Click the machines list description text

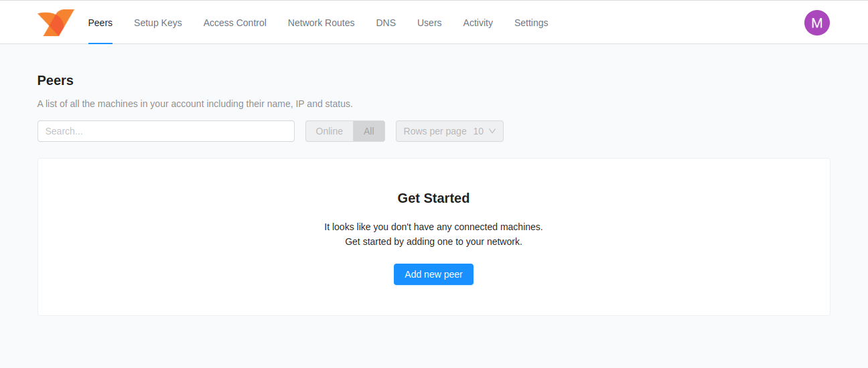point(195,104)
